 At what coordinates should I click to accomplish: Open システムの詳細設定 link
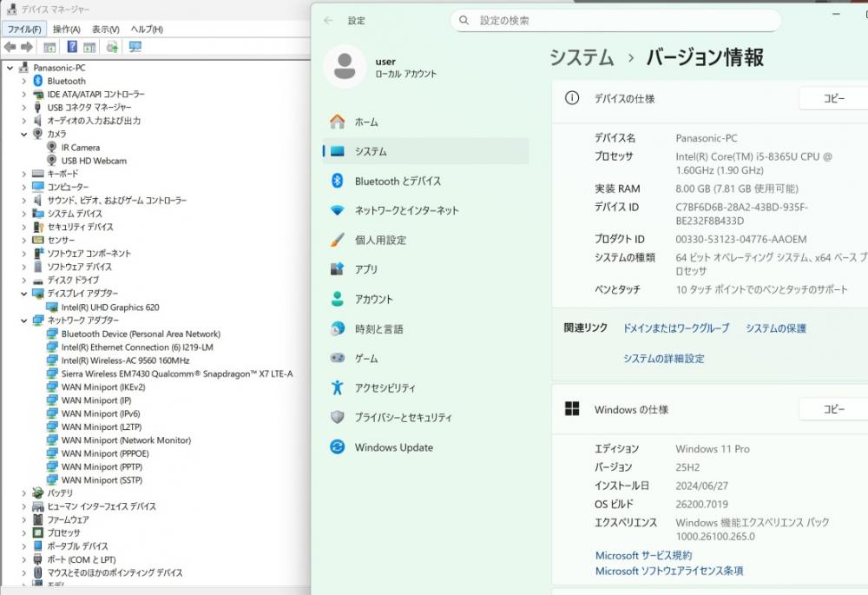[x=664, y=359]
